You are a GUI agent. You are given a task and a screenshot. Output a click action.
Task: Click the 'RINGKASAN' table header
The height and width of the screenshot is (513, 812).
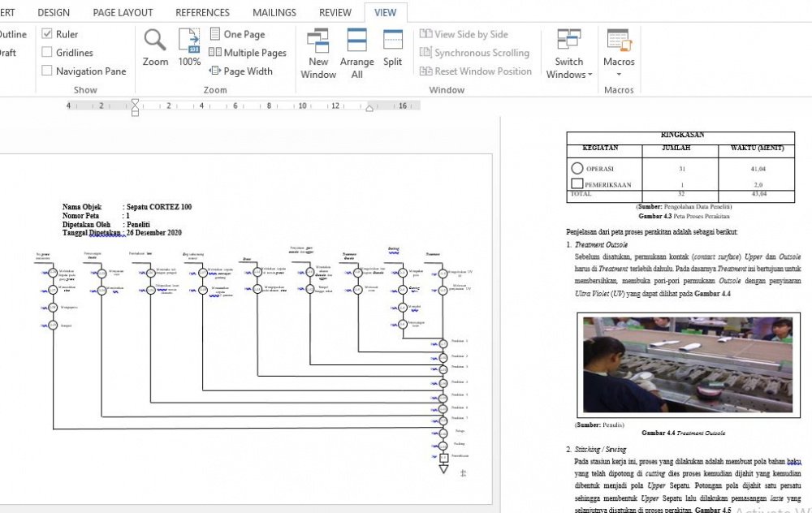click(682, 135)
